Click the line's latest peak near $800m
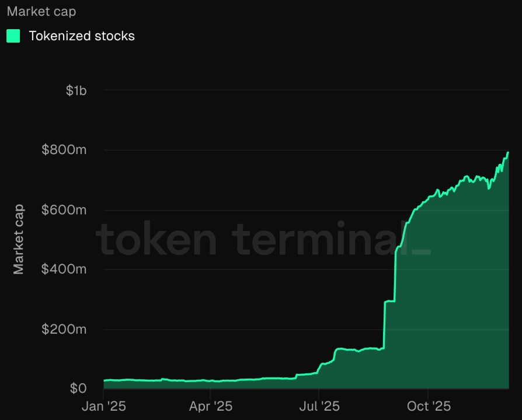 point(507,153)
